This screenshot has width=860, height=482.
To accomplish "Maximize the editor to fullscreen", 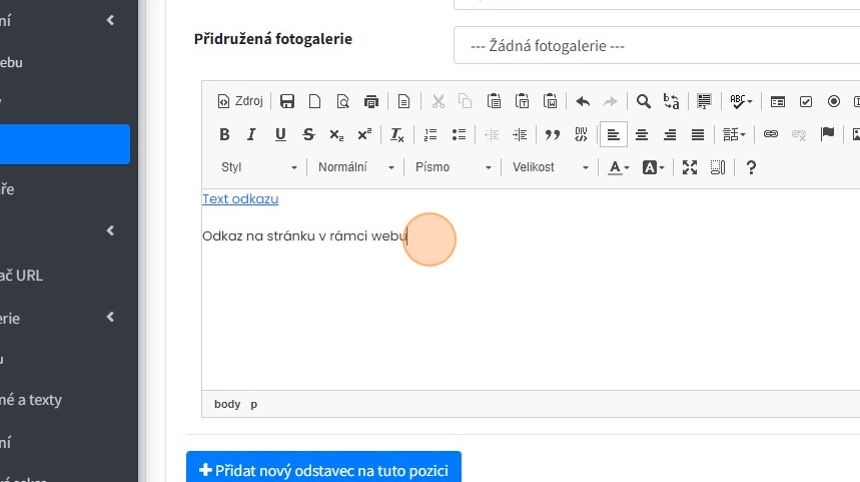I will [689, 167].
